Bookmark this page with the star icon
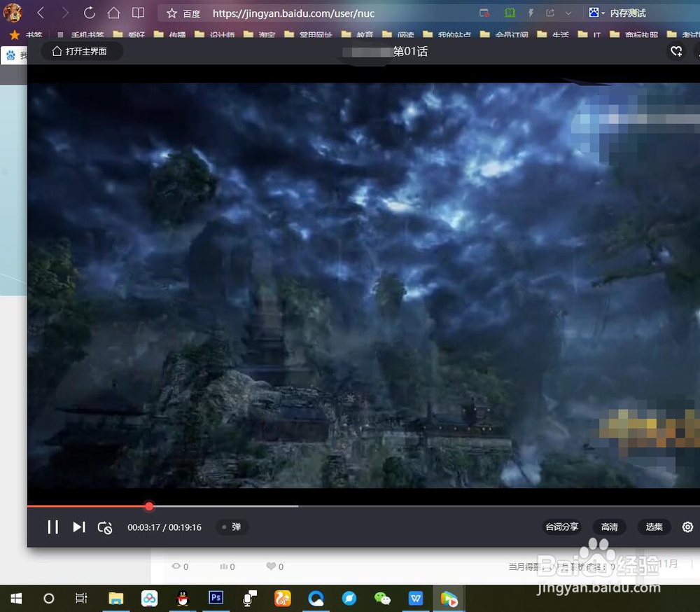 [x=171, y=13]
